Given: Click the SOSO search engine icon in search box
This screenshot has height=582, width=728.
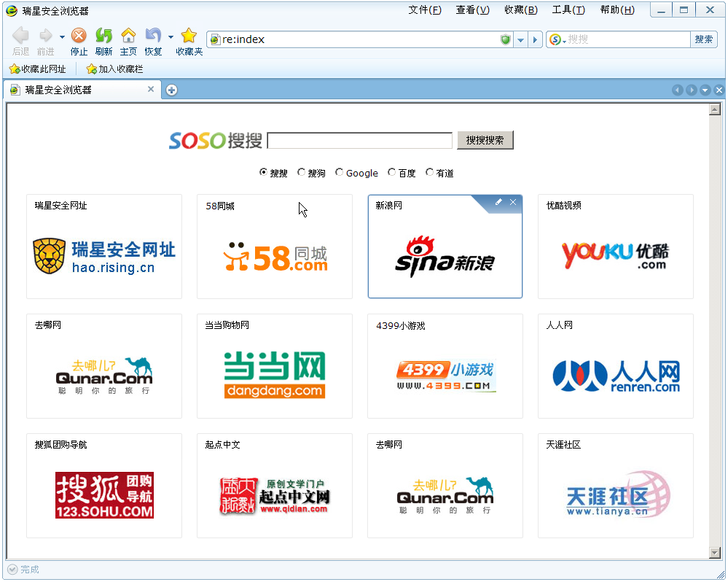Looking at the screenshot, I should [555, 39].
